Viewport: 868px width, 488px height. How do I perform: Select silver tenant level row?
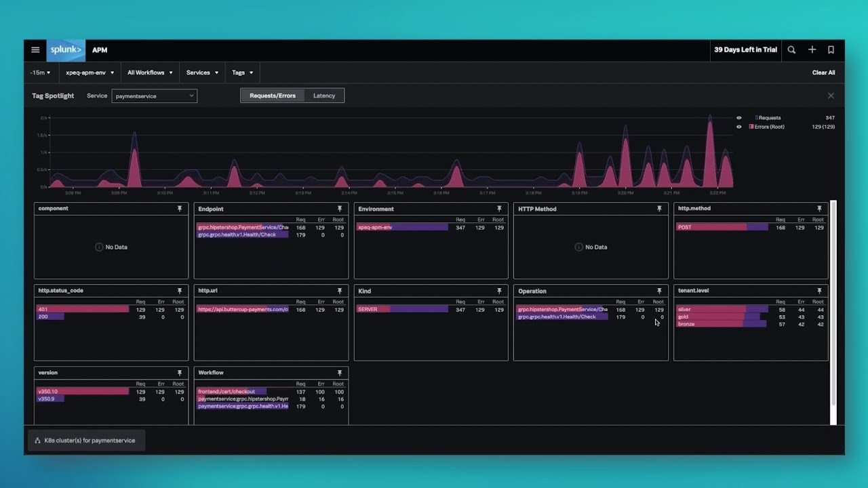click(x=751, y=310)
